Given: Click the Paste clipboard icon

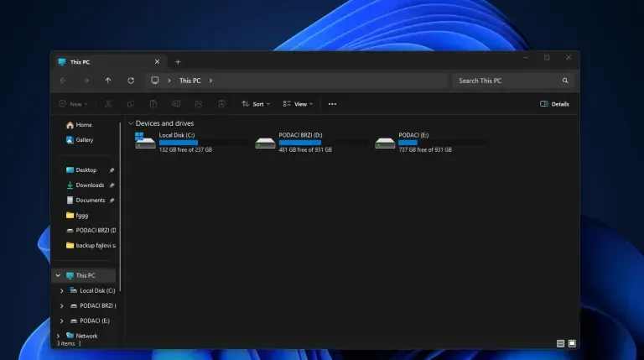Looking at the screenshot, I should click(153, 104).
